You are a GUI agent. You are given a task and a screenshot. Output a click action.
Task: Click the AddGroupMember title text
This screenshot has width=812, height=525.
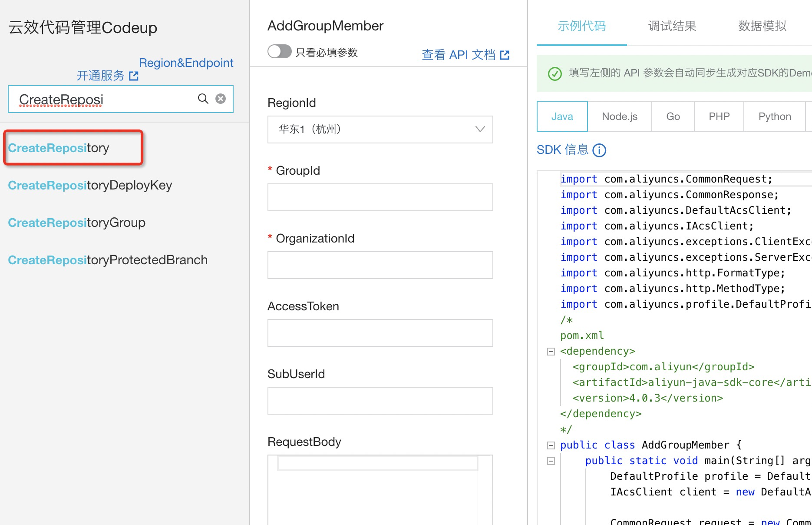tap(325, 26)
